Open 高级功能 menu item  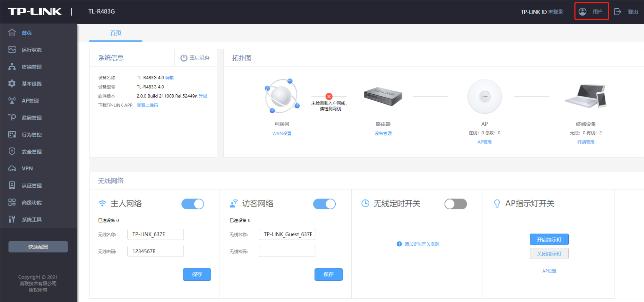pos(32,203)
